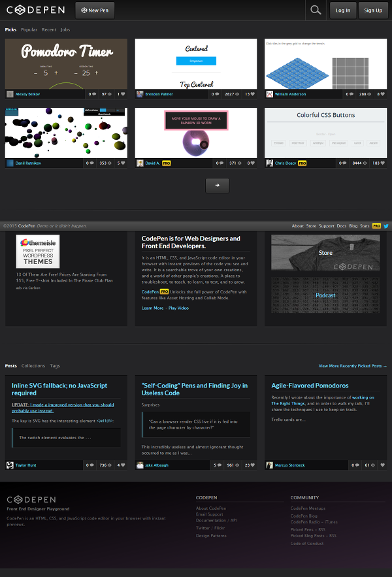Click William Anderson's avatar

point(269,94)
